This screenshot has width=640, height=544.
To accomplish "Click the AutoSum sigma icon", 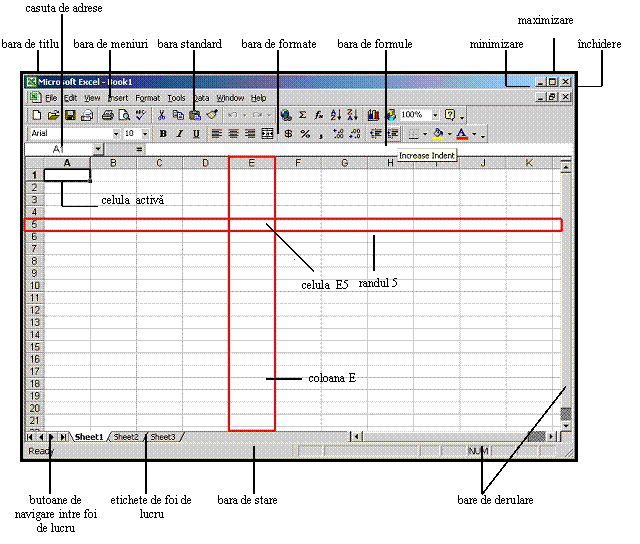I will 302,116.
